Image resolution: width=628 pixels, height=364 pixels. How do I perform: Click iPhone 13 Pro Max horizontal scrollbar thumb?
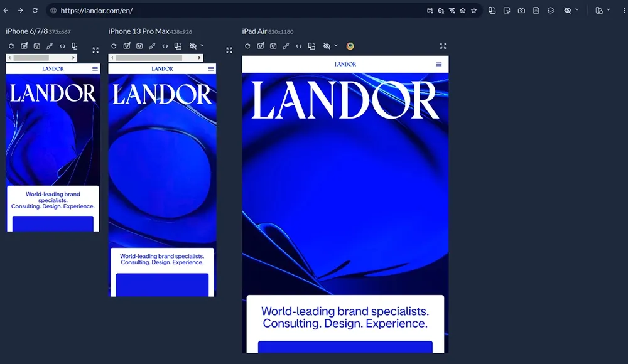point(149,58)
